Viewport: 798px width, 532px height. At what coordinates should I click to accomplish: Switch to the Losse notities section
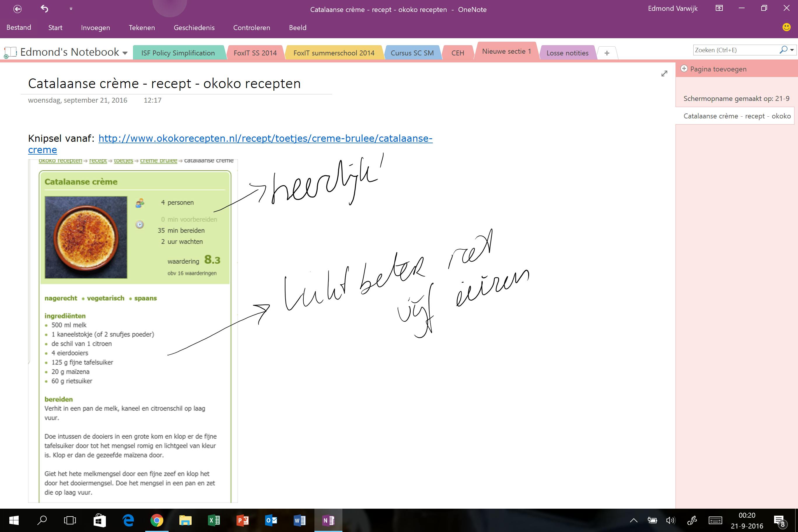[x=567, y=53]
